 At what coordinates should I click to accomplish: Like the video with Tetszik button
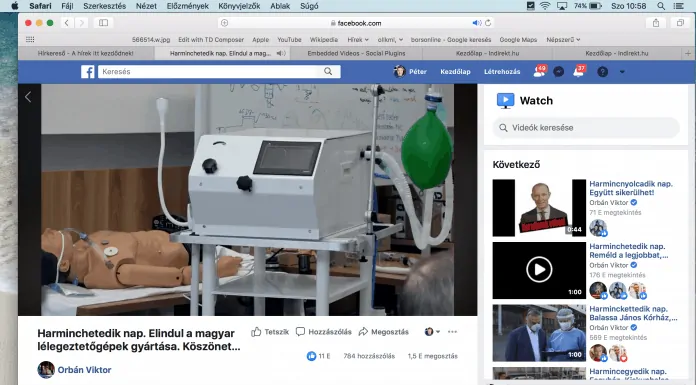tap(270, 332)
